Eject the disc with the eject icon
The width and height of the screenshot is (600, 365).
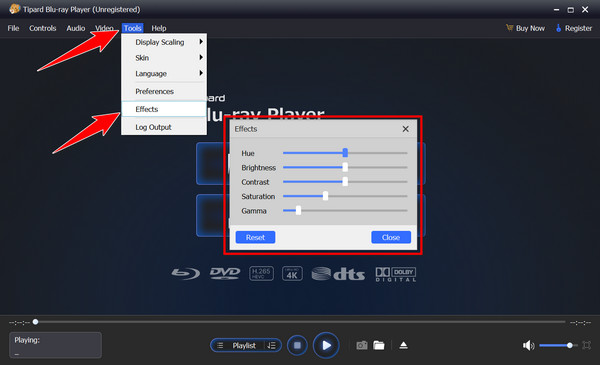(403, 345)
